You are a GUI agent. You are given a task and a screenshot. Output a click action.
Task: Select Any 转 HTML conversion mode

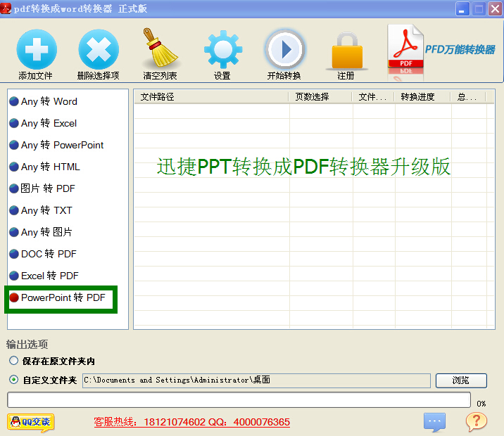pos(44,167)
